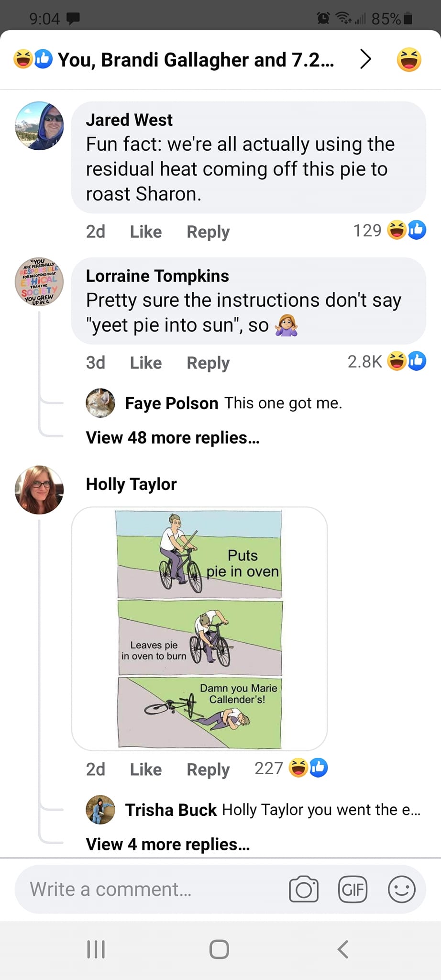Like Lorraine Tompkins' comment

(146, 363)
